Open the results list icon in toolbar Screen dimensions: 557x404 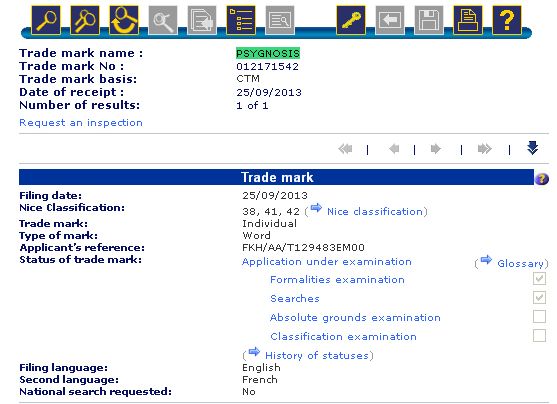241,20
